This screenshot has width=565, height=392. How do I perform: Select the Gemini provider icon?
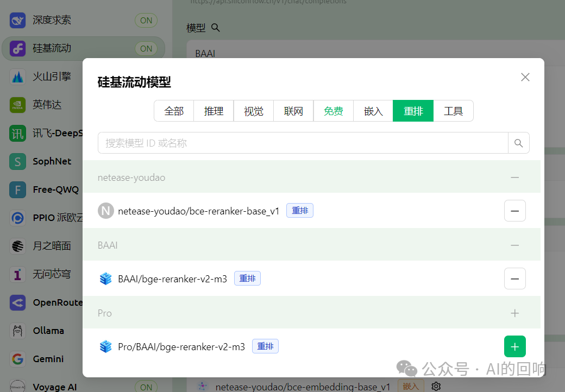pyautogui.click(x=17, y=359)
